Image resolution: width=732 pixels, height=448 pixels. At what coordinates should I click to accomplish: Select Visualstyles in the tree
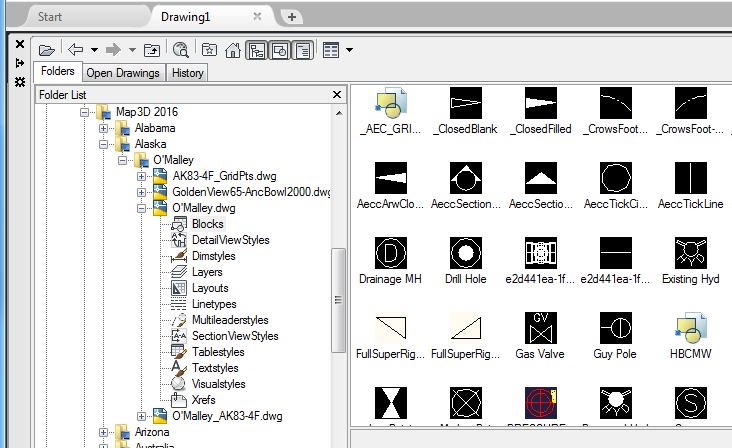(218, 384)
